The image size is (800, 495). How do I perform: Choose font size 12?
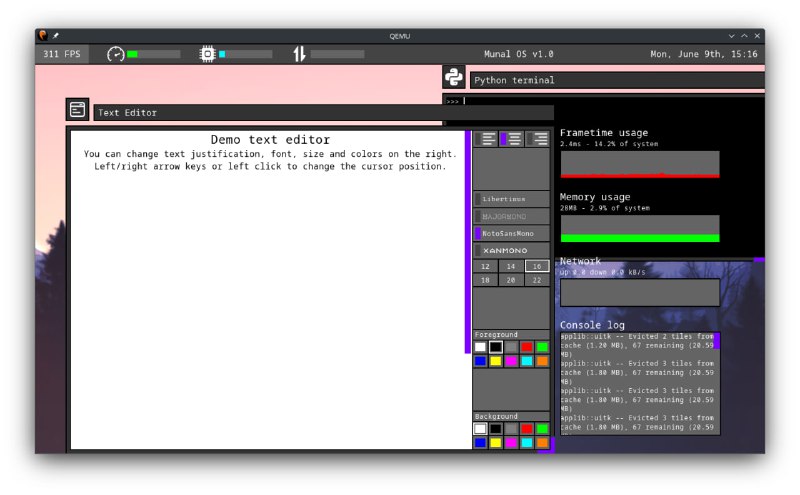485,267
